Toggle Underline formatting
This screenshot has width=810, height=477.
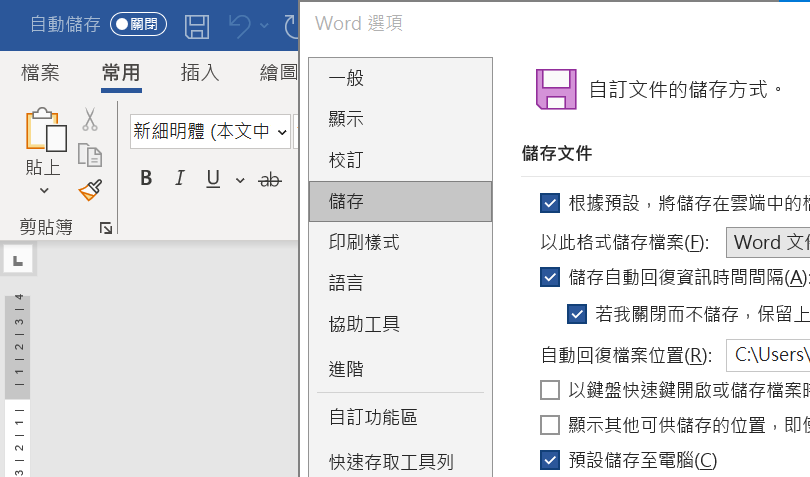click(213, 178)
